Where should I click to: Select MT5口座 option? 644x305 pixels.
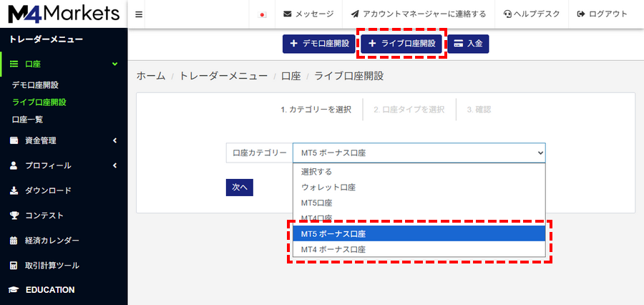click(x=419, y=203)
